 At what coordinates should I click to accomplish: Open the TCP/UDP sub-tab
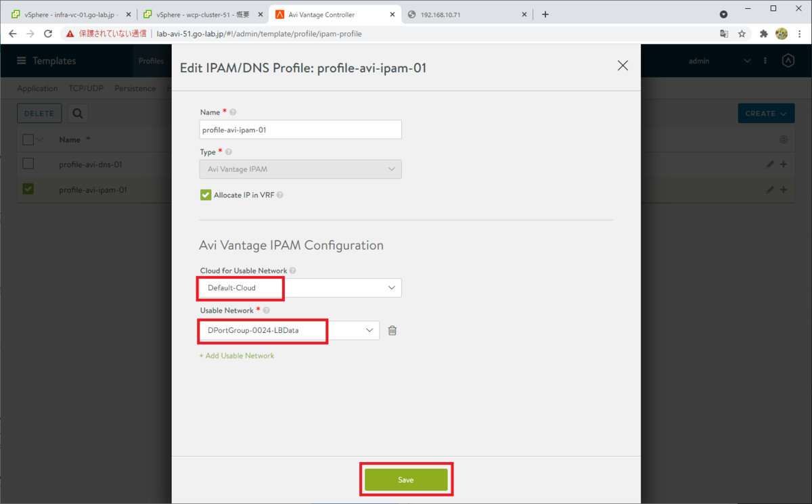(x=86, y=89)
